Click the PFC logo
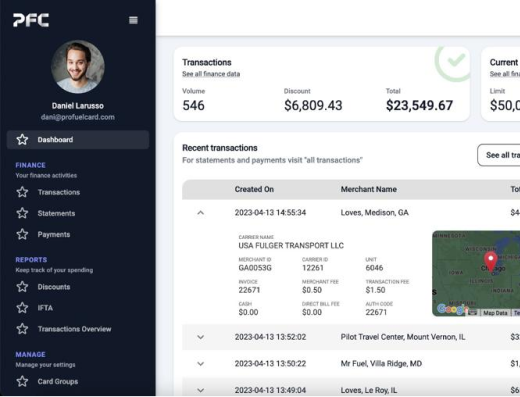This screenshot has height=397, width=520. 31,20
